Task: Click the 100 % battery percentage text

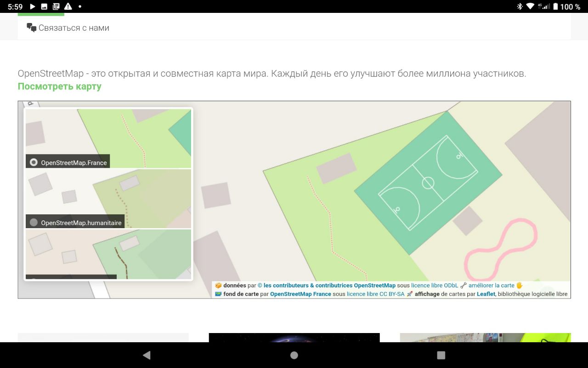Action: click(x=570, y=6)
